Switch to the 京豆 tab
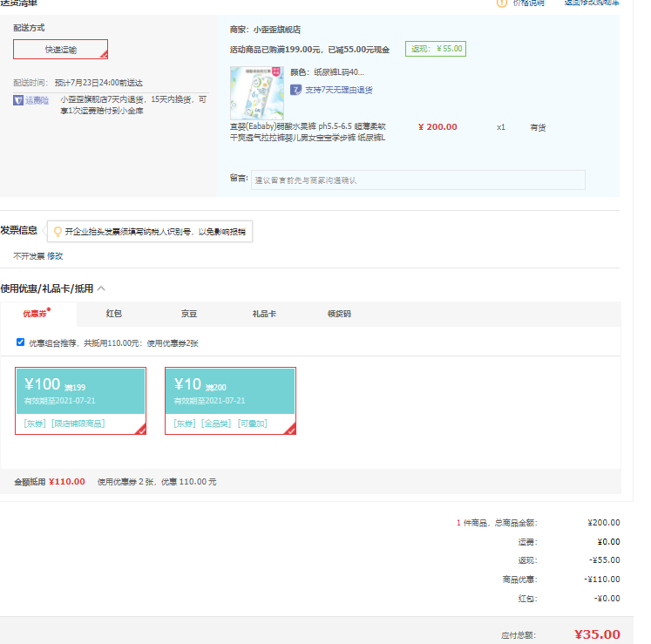The height and width of the screenshot is (644, 651). [x=189, y=314]
